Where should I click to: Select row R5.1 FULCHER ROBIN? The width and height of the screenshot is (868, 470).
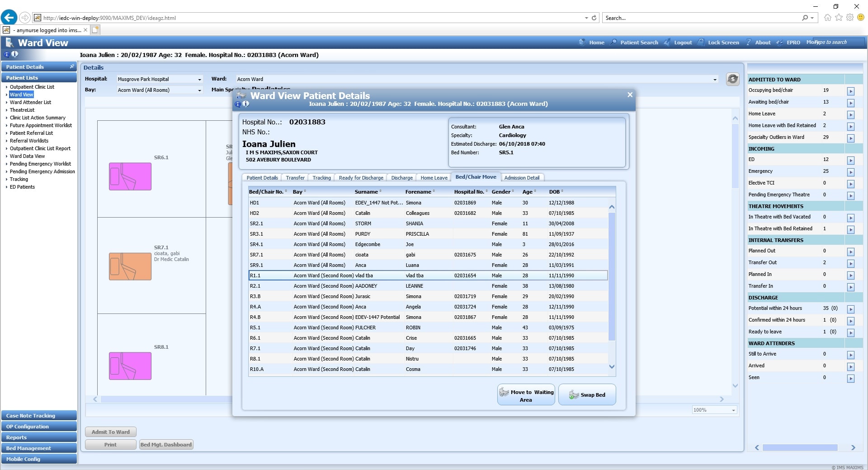[x=428, y=328]
